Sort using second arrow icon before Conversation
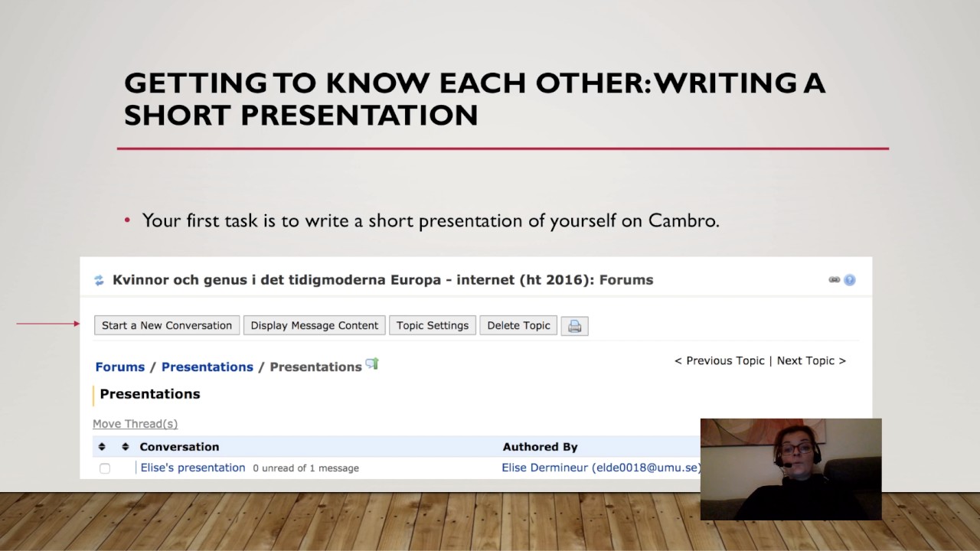Viewport: 980px width, 551px height. (x=126, y=447)
